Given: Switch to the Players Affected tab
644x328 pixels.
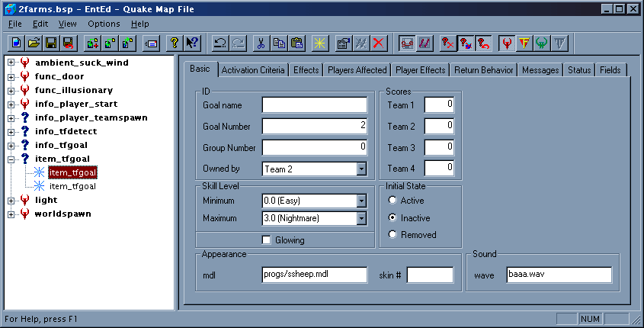Looking at the screenshot, I should 357,70.
